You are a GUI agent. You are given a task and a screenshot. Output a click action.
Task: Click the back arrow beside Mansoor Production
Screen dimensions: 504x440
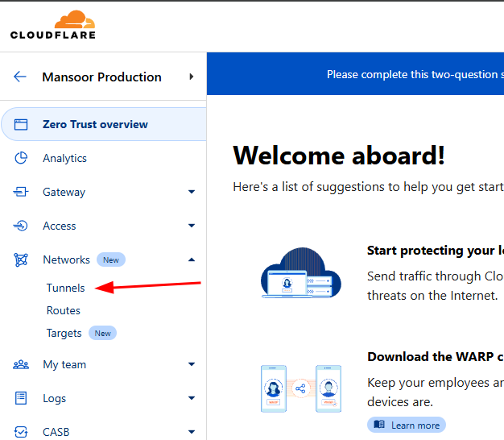pyautogui.click(x=20, y=77)
